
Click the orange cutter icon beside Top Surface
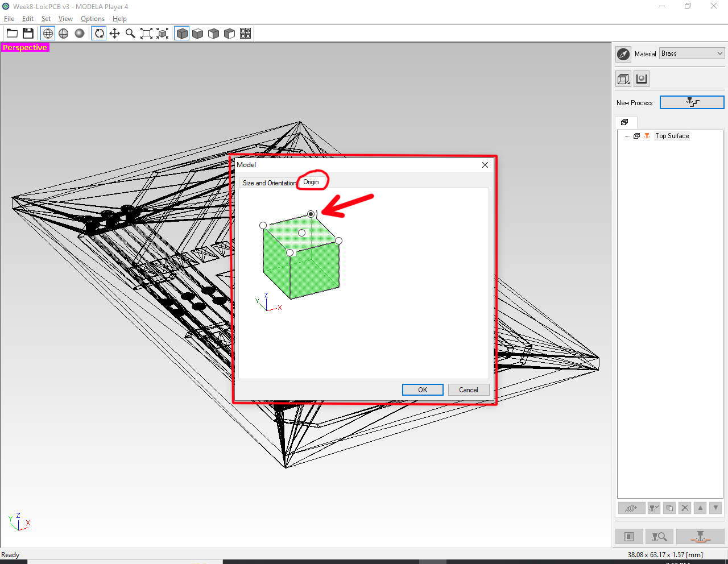(647, 136)
